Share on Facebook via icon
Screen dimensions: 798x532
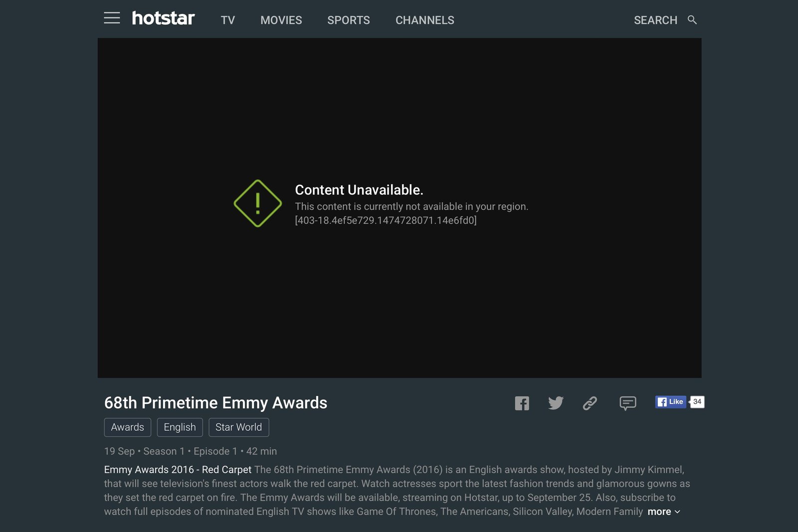point(522,403)
